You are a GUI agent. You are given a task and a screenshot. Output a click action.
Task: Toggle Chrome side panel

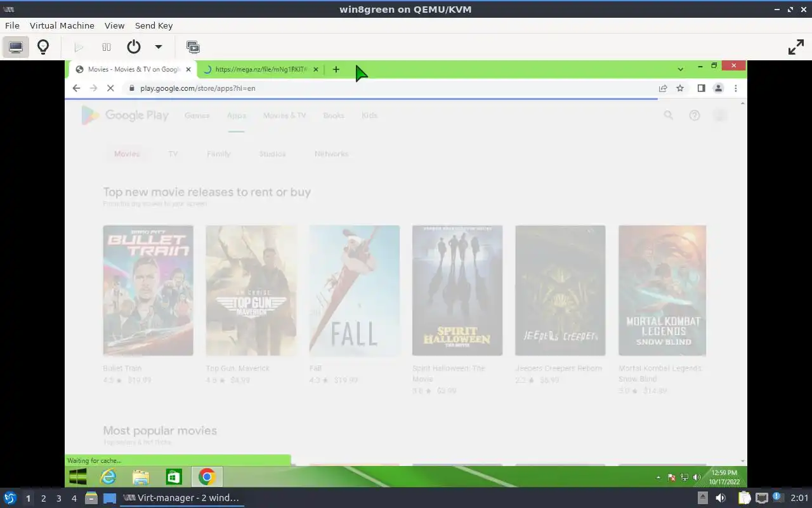(701, 88)
